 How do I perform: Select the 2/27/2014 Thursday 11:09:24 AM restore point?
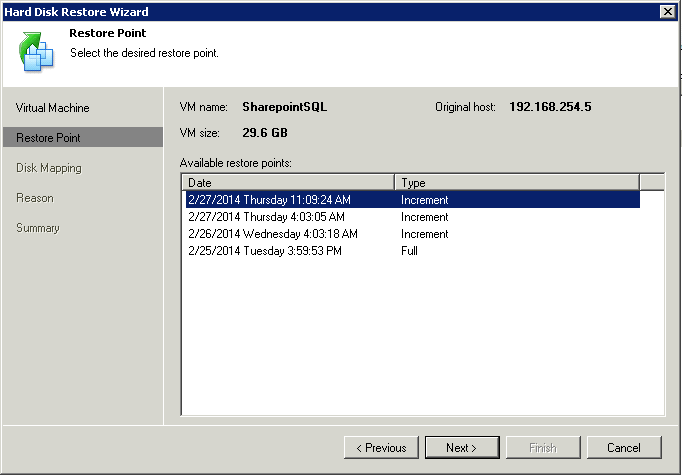(x=413, y=200)
